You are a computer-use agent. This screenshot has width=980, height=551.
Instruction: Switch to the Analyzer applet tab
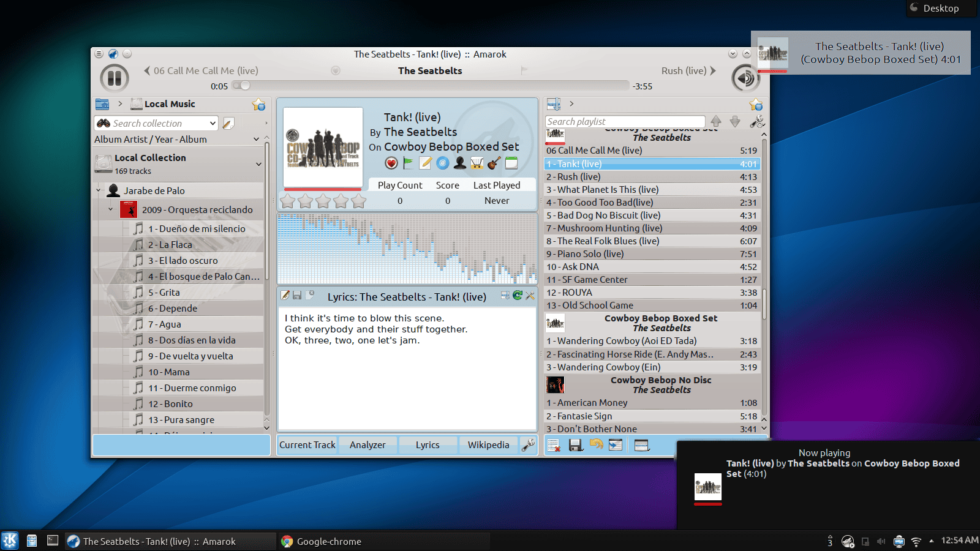click(367, 445)
